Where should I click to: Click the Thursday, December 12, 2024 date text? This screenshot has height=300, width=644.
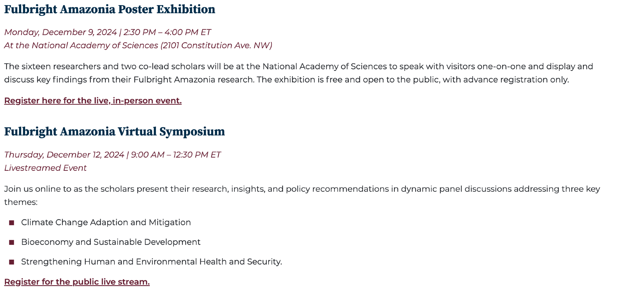click(64, 155)
